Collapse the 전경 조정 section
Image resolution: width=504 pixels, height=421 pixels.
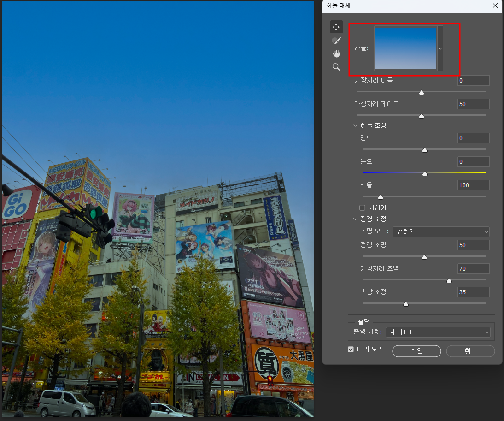(x=355, y=219)
